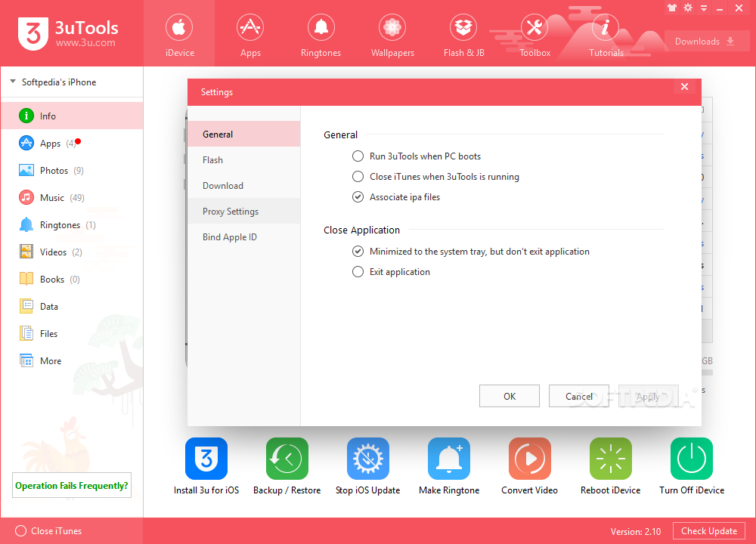Click Turn Off iDevice power icon
Image resolution: width=756 pixels, height=544 pixels.
tap(692, 458)
